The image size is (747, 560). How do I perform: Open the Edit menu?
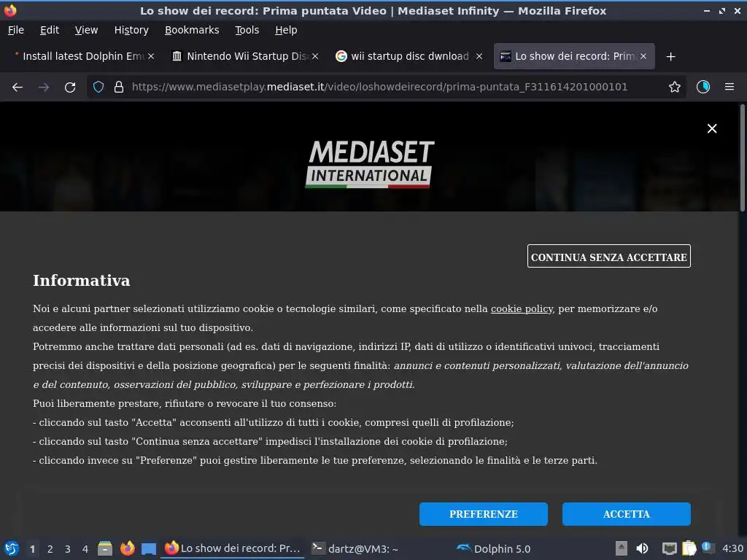point(50,30)
